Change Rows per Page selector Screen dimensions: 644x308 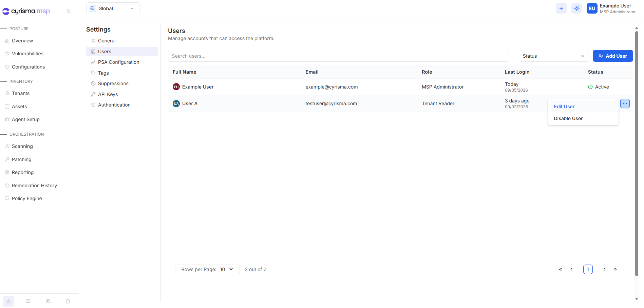(x=207, y=269)
